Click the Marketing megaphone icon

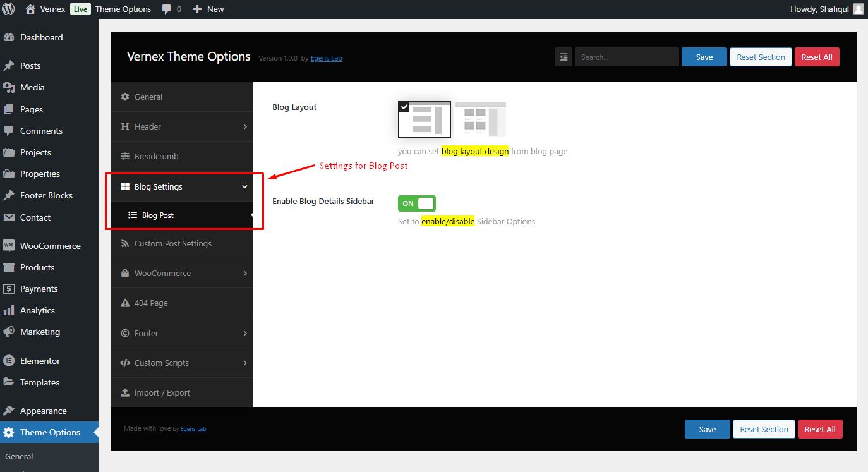(9, 332)
